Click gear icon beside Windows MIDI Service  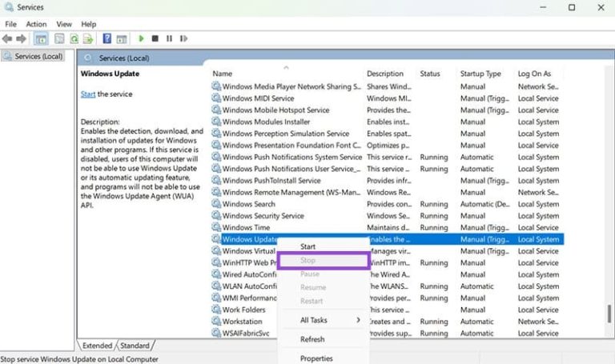[216, 98]
